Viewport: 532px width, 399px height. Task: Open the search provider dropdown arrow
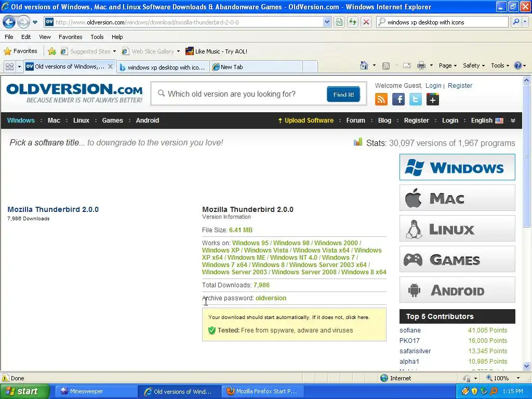tap(525, 22)
